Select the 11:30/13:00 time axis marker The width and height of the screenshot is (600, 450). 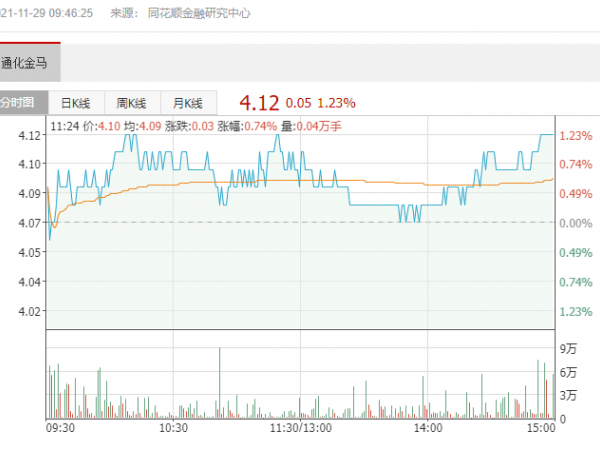point(300,428)
